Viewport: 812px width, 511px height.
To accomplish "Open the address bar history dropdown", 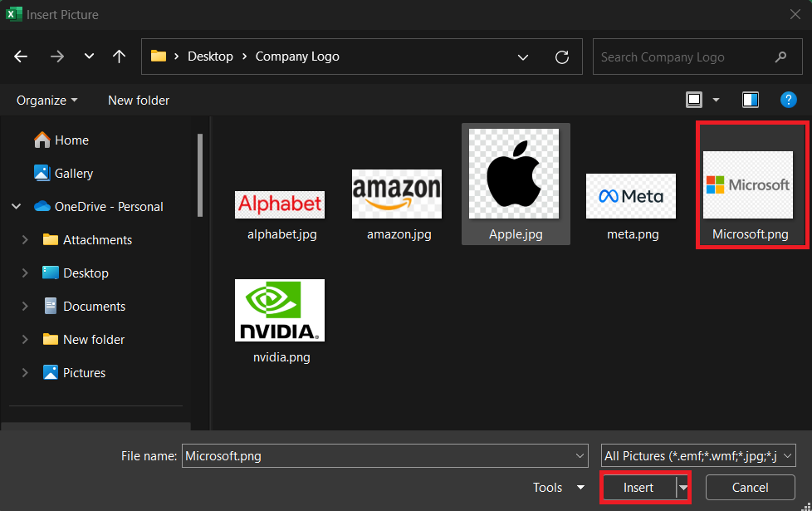I will pos(523,57).
